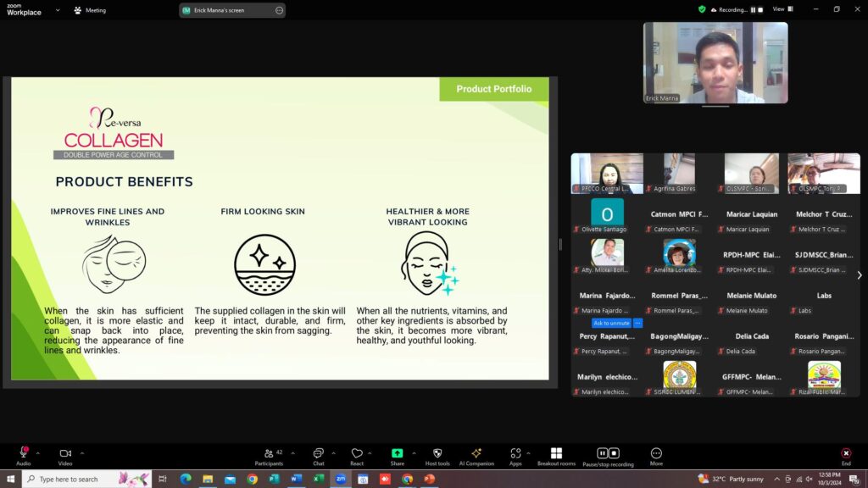Viewport: 868px width, 488px height.
Task: Click Ask to unmute for Marina Fajardo
Action: tap(611, 323)
